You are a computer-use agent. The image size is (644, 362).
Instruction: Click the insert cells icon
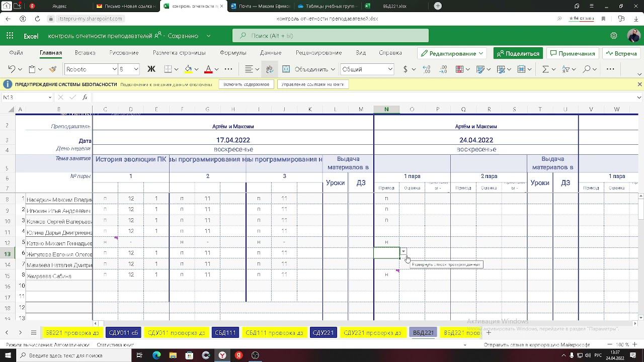(x=522, y=69)
